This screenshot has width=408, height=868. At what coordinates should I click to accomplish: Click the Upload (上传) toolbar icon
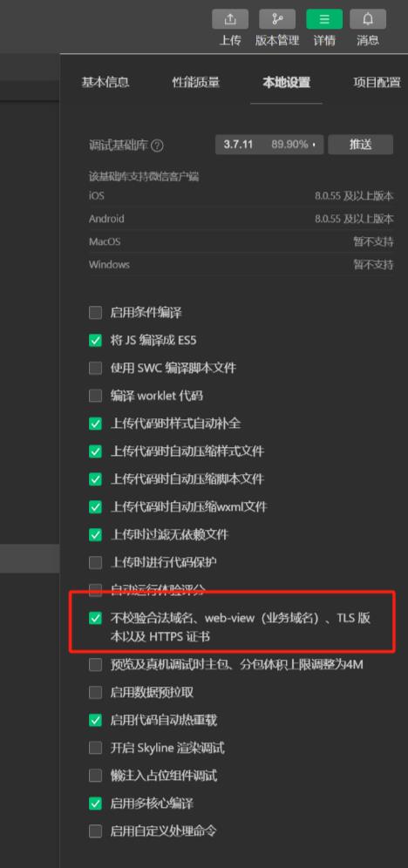pos(230,19)
